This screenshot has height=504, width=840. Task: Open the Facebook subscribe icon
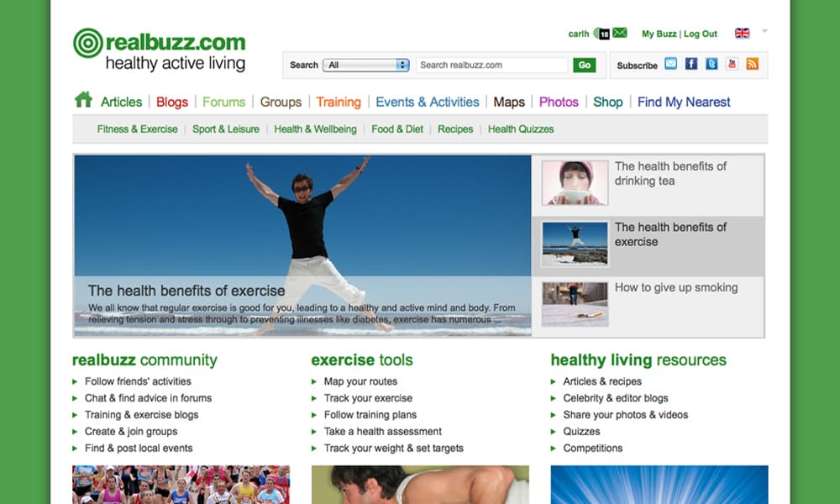point(691,64)
